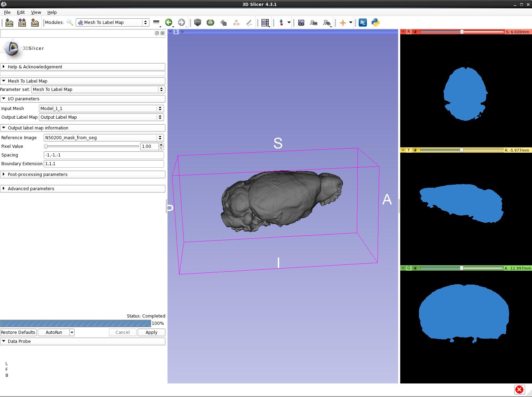Open the Input Mesh dropdown

[x=101, y=109]
